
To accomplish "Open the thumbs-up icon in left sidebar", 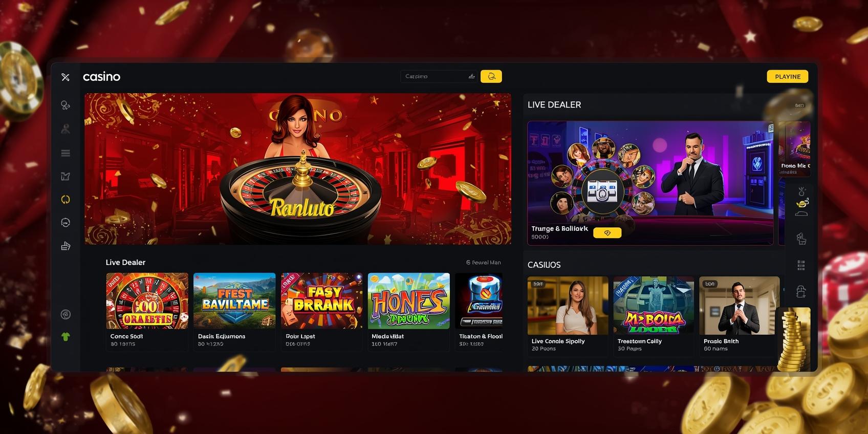I will coord(66,246).
